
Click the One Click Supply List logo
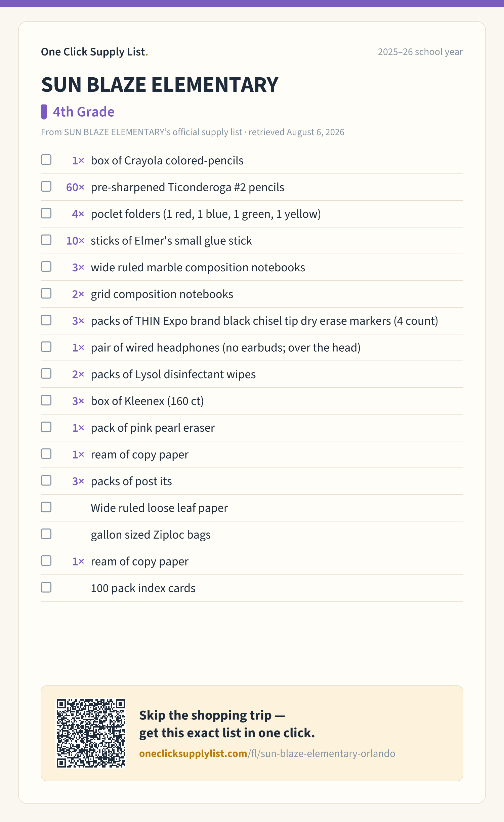pyautogui.click(x=94, y=52)
